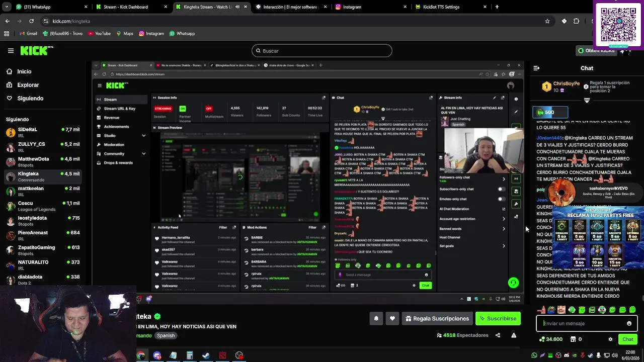Screen dimensions: 644x362
Task: Open Whatsapp bookmark in bookmarks bar
Action: tap(182, 34)
